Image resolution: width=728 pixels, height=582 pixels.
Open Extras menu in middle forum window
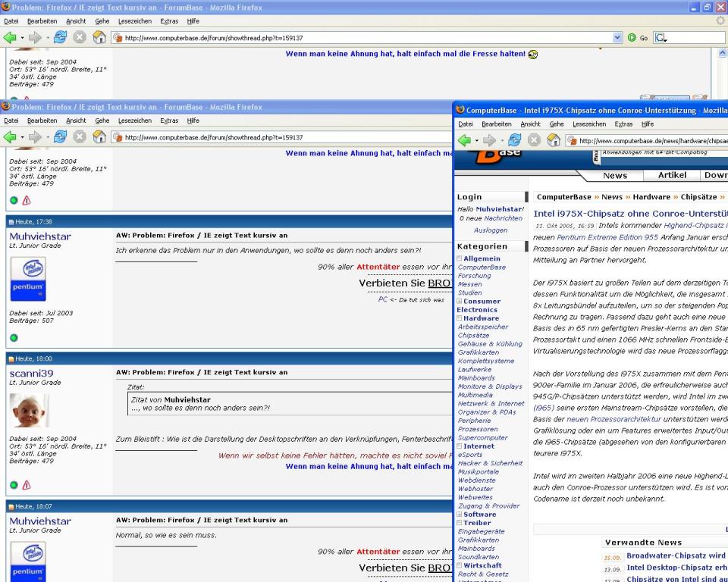click(169, 120)
